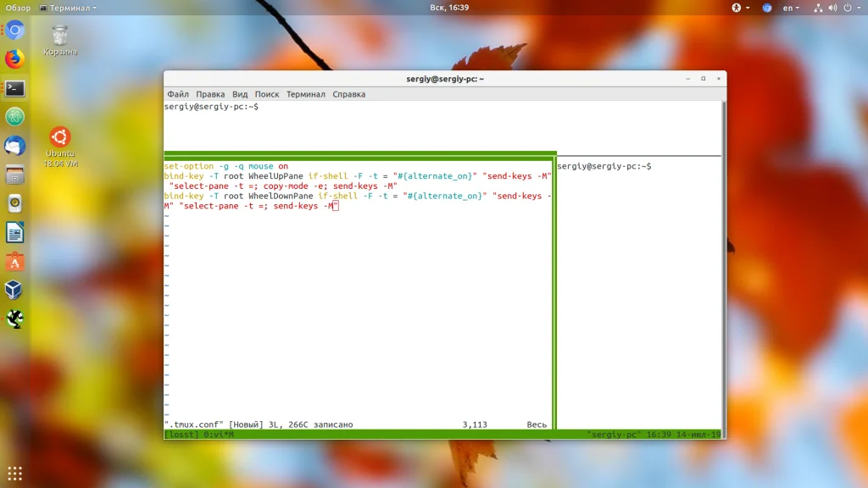The image size is (868, 488).
Task: Launch LibreOffice Writer from the dock
Action: 14,232
